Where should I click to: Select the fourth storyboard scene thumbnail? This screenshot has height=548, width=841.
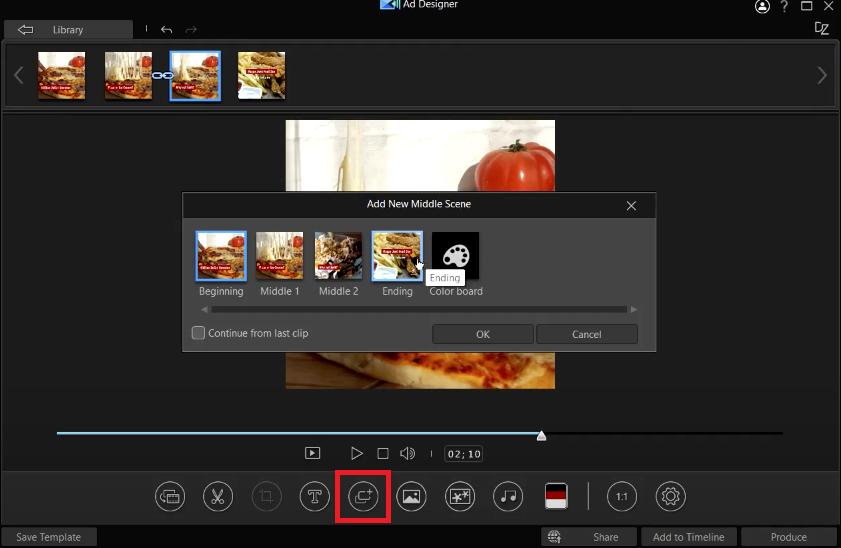262,76
